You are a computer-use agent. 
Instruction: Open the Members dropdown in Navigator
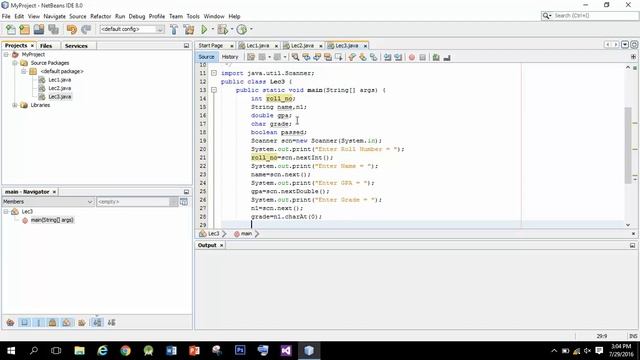click(x=48, y=202)
